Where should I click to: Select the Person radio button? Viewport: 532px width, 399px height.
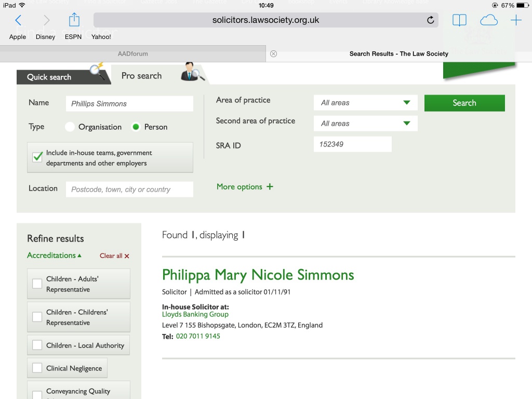136,127
